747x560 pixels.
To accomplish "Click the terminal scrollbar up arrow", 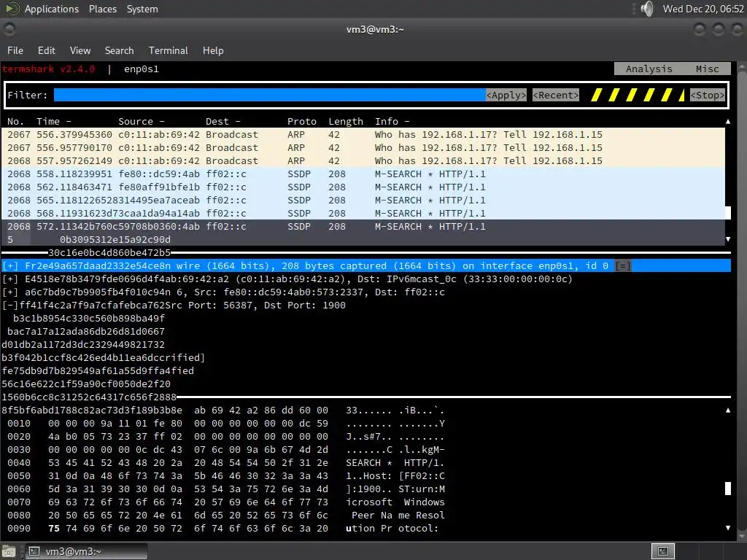I will [742, 68].
